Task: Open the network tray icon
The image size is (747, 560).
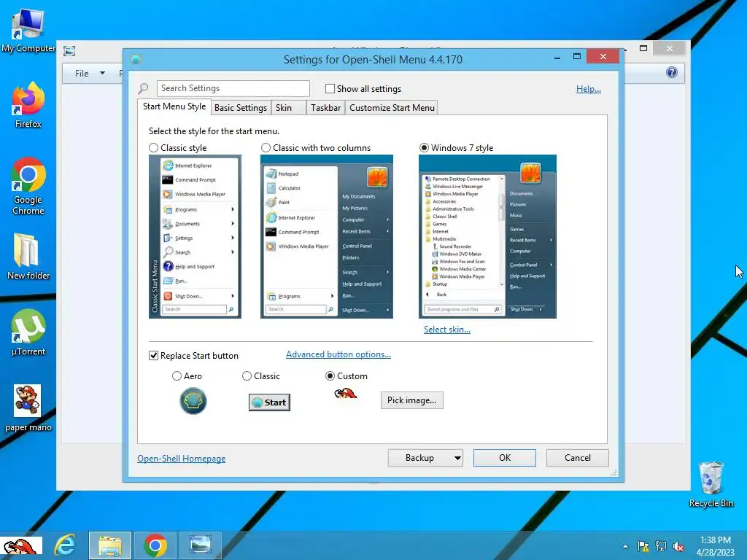Action: (661, 546)
